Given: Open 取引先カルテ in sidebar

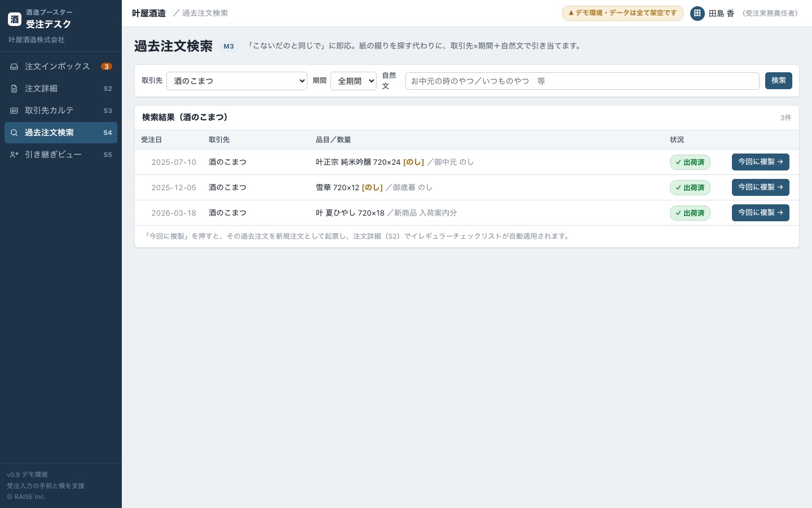Looking at the screenshot, I should click(x=61, y=111).
